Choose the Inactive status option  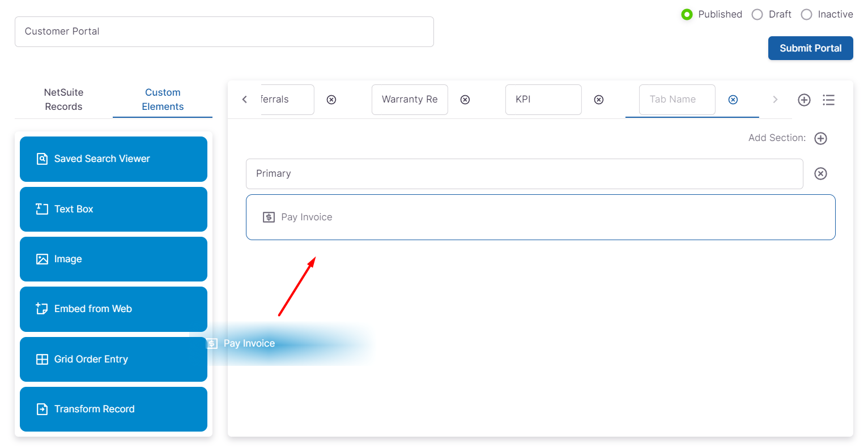tap(806, 15)
